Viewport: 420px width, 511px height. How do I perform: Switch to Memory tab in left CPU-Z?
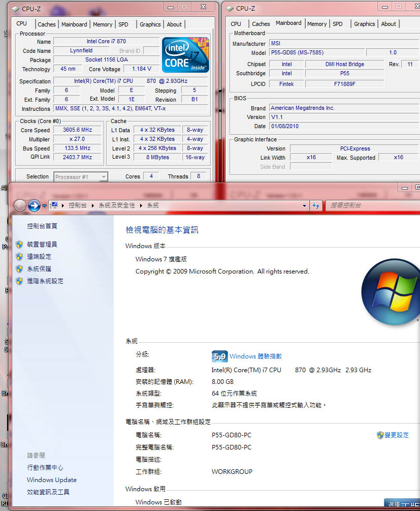tap(103, 24)
